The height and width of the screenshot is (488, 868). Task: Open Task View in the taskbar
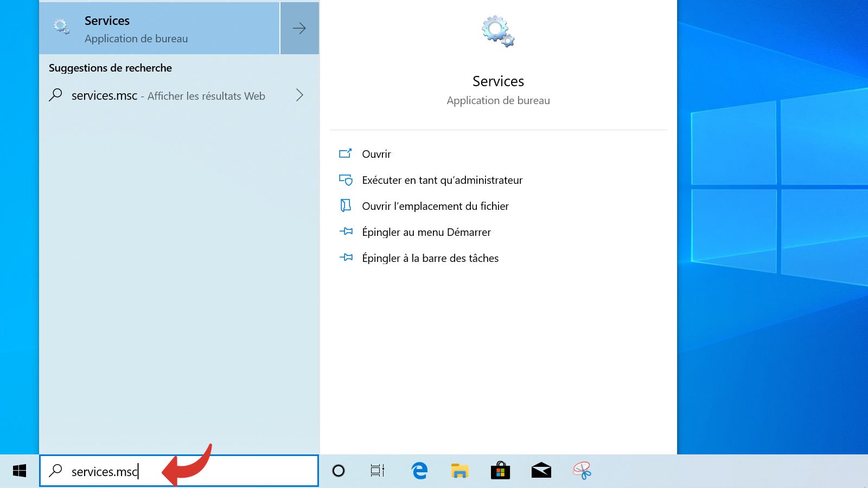(x=378, y=471)
